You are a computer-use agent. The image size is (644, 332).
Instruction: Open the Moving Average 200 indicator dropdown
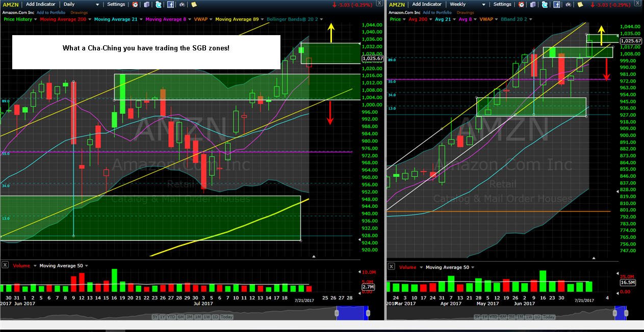tap(64, 19)
